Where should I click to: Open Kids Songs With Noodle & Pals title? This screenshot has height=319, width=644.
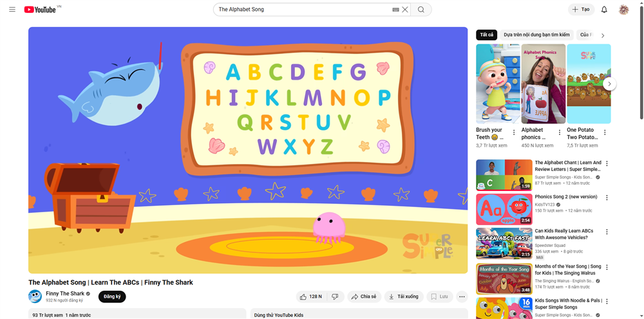pyautogui.click(x=569, y=304)
